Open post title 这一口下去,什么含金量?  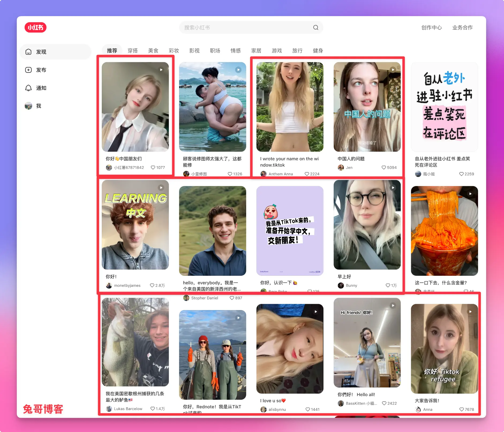tap(441, 283)
